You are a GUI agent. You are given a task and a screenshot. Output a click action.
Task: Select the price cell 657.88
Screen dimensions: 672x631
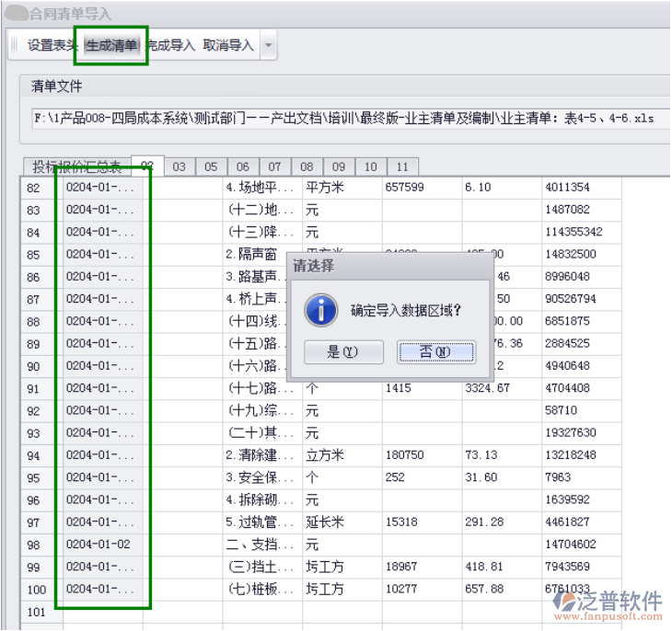(x=502, y=590)
